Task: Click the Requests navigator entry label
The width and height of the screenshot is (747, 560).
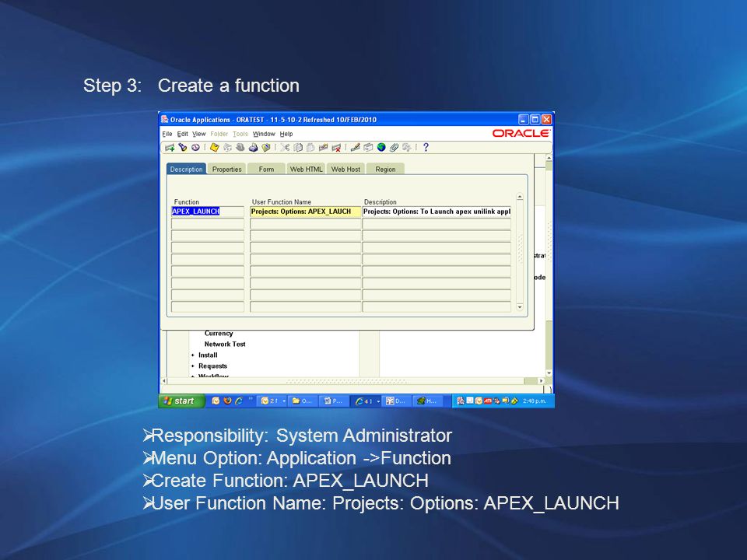Action: [x=212, y=366]
